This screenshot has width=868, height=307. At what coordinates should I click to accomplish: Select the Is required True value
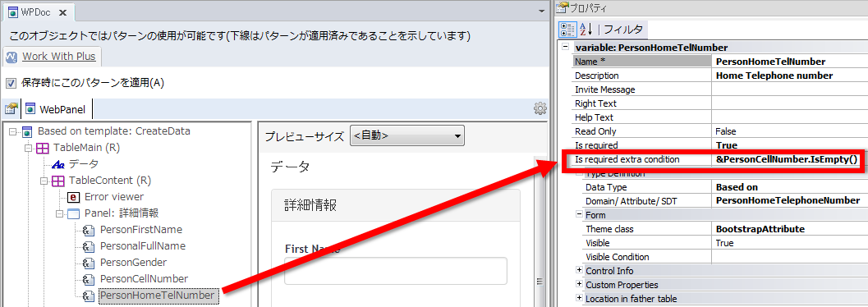click(x=790, y=145)
